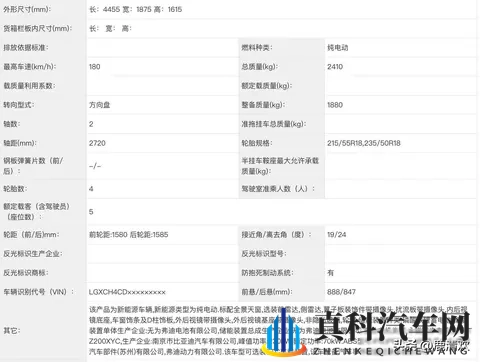This screenshot has height=362, width=480.
Task: Click the 反光标识生产企业 label
Action: [33, 254]
